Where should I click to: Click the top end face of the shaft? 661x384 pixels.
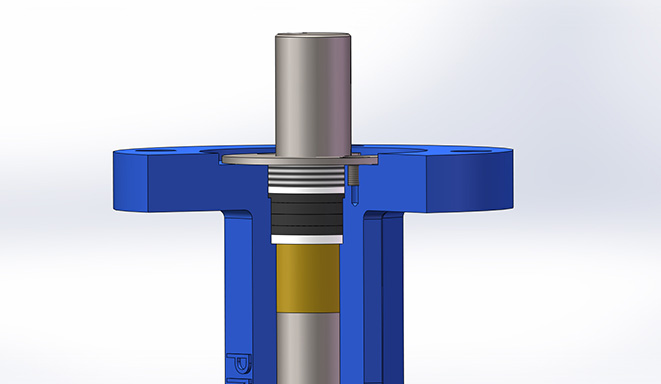coord(312,34)
